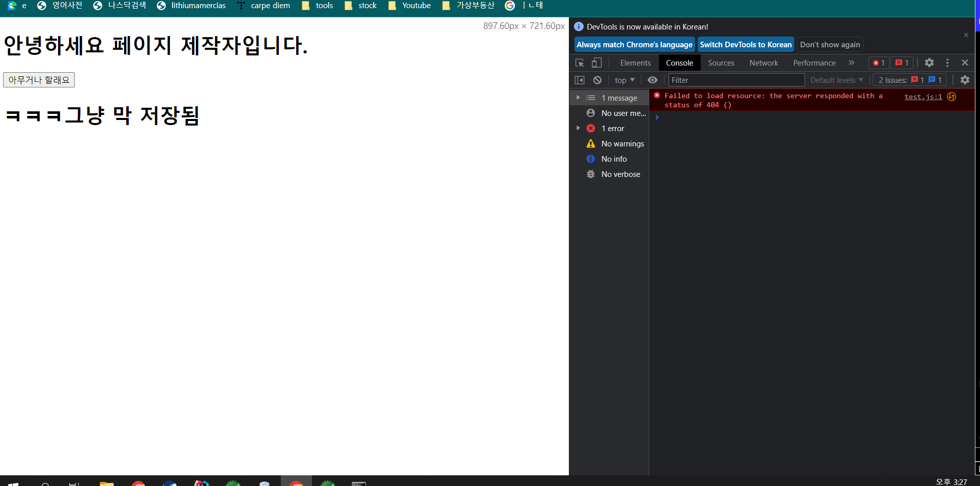Open the e bookmark with Edge icon
This screenshot has width=980, height=486.
click(x=17, y=6)
